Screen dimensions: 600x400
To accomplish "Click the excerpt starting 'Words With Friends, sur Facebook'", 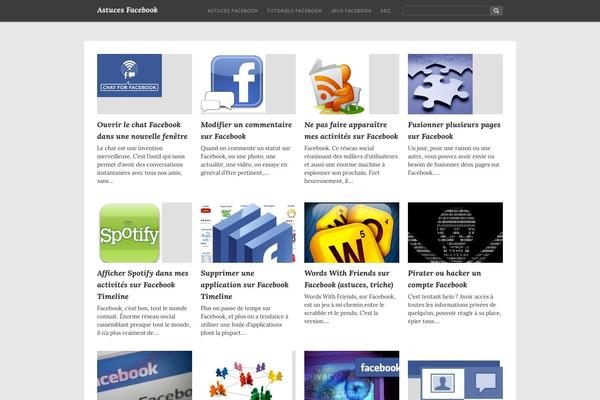I will coord(349,309).
